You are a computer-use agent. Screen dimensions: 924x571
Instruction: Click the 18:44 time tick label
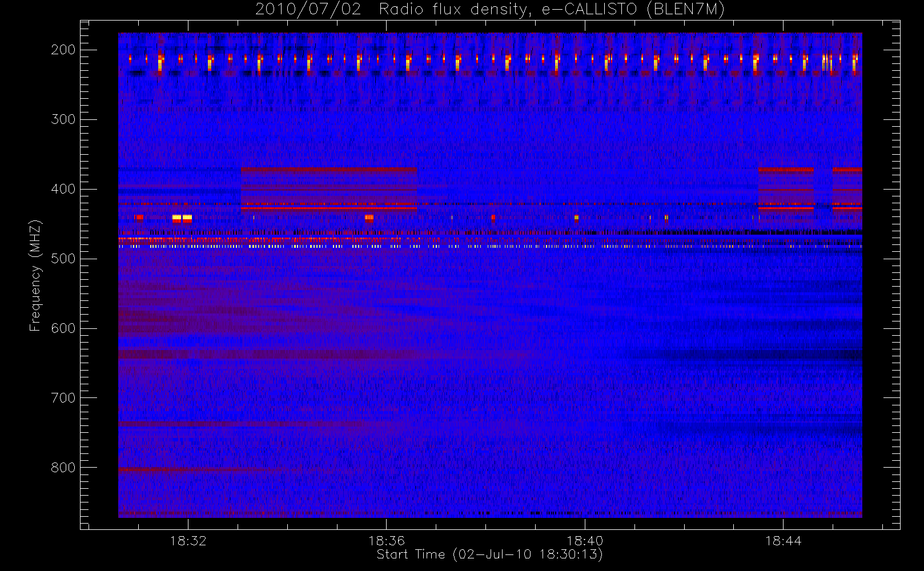[784, 541]
